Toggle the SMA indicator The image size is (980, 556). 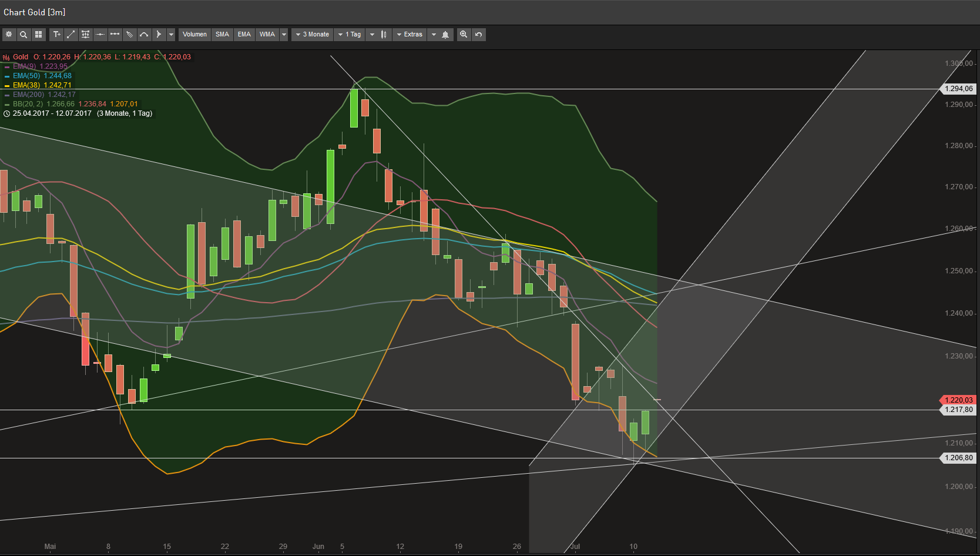coord(222,35)
